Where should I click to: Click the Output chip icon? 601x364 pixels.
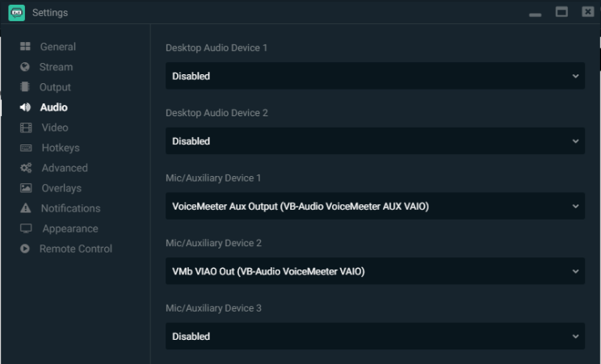coord(25,87)
